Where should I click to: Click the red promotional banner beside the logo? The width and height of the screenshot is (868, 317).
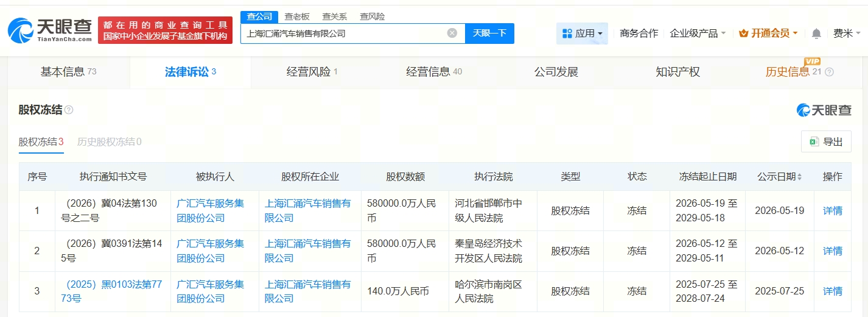point(166,30)
